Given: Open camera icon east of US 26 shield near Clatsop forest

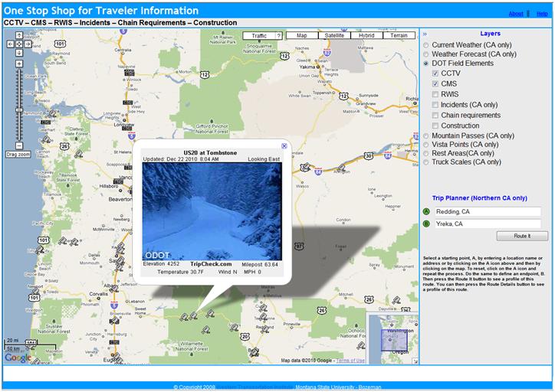Looking at the screenshot, I should [79, 154].
